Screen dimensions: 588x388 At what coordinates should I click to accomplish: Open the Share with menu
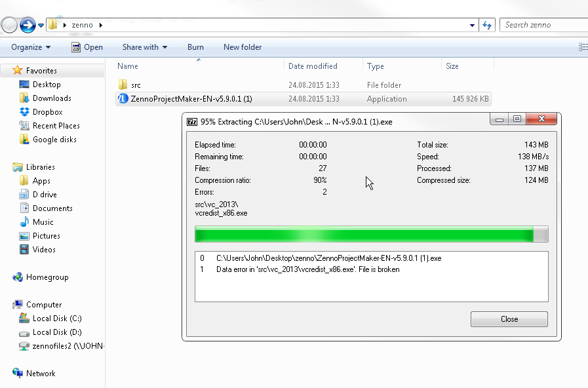pos(145,47)
